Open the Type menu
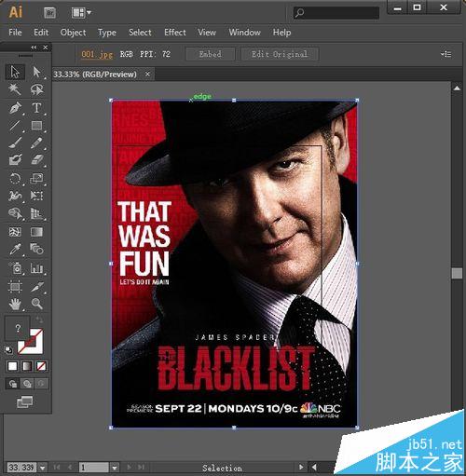The width and height of the screenshot is (466, 476). (x=107, y=33)
